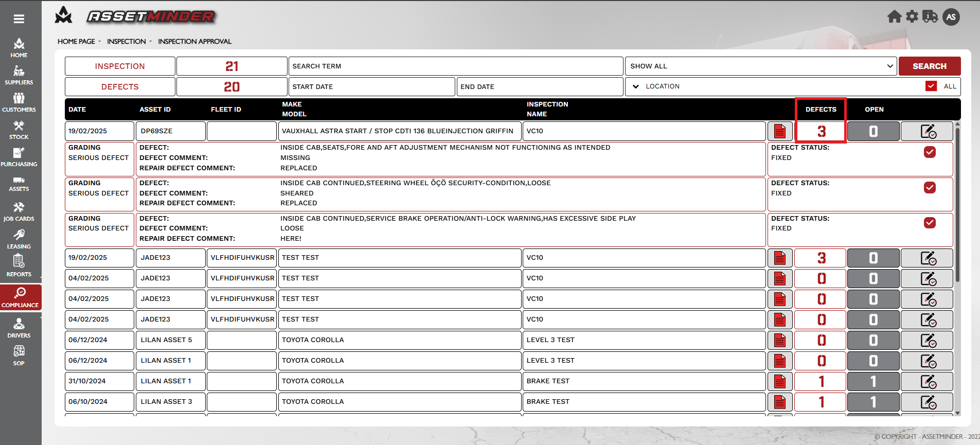
Task: Click OPEN column header
Action: coord(874,109)
